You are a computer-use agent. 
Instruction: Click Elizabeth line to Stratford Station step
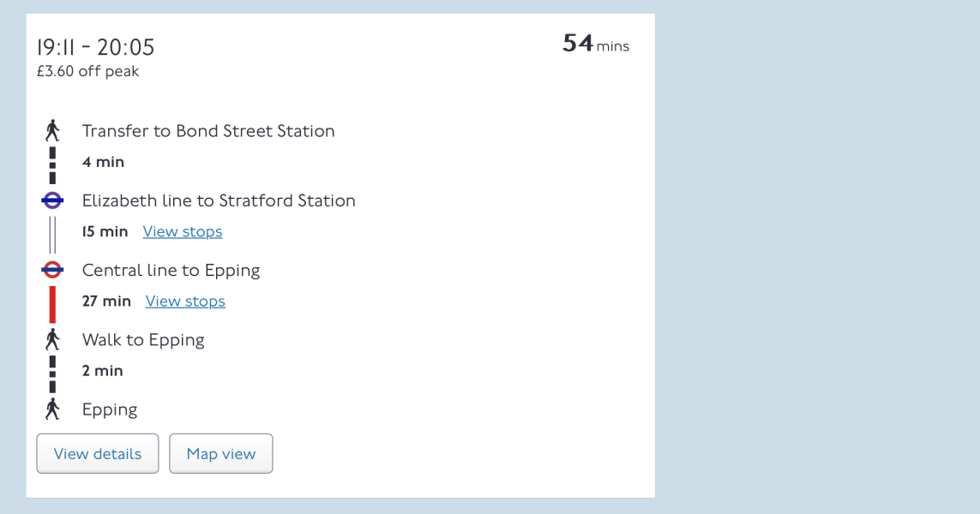coord(219,200)
